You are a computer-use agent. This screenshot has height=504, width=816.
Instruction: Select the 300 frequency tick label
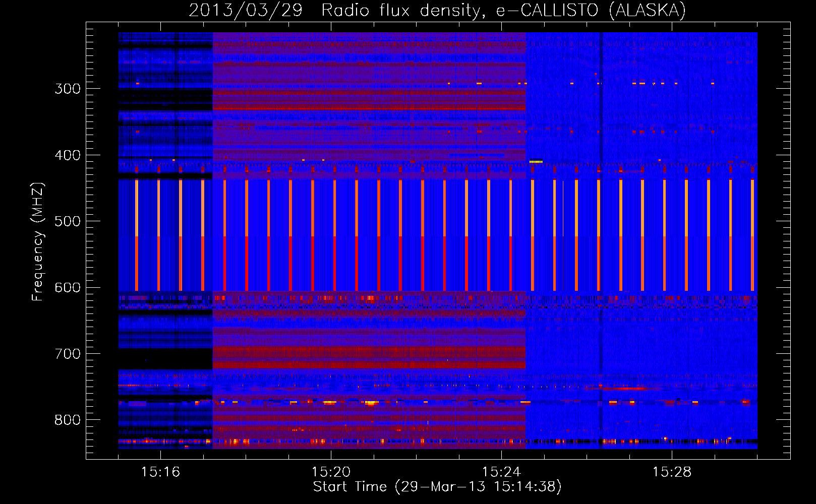click(68, 89)
